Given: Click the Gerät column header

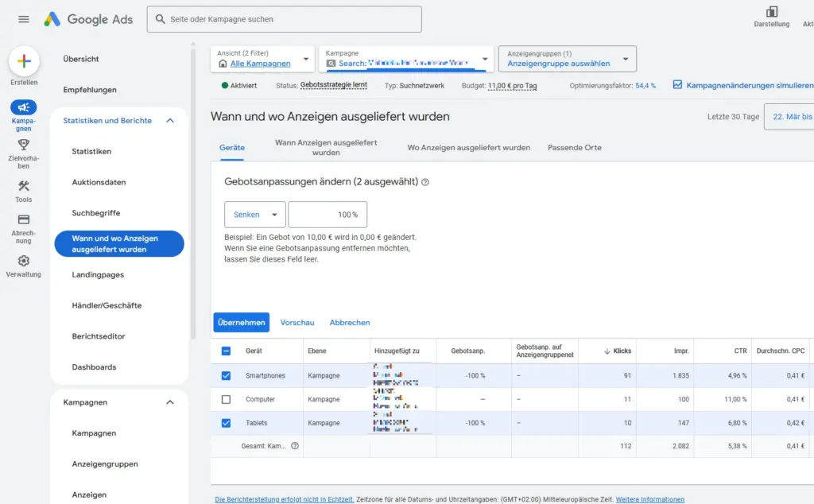Looking at the screenshot, I should pyautogui.click(x=254, y=351).
